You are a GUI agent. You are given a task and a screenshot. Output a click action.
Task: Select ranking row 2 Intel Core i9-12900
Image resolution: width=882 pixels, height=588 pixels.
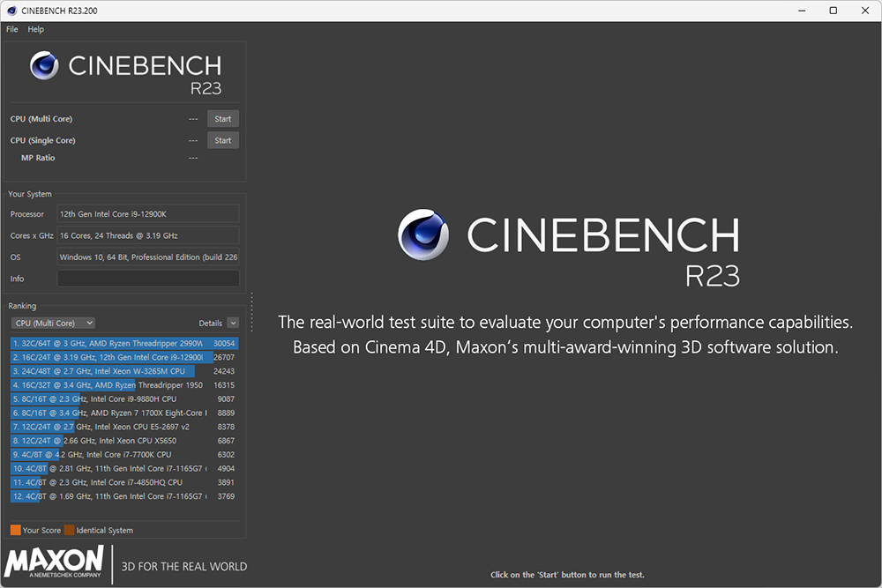point(124,357)
